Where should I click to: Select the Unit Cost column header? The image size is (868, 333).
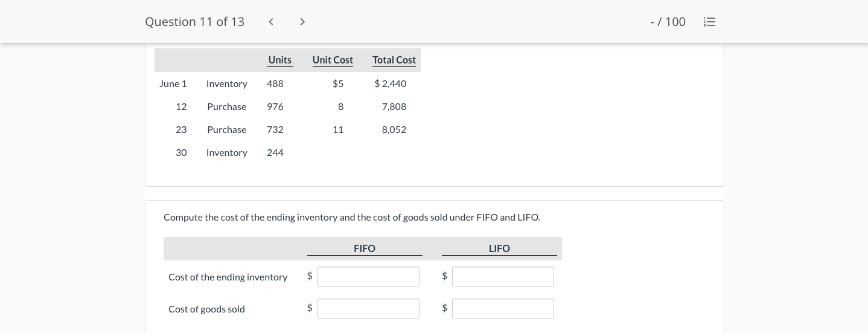[x=333, y=60]
